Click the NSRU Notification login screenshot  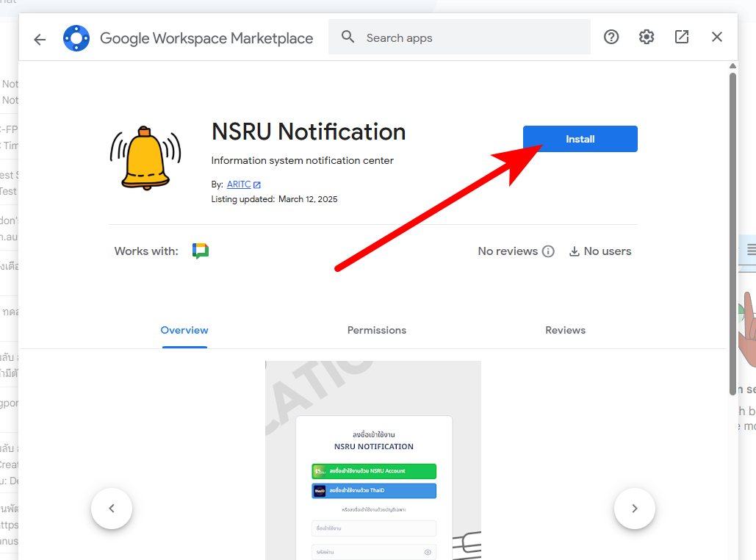point(373,460)
